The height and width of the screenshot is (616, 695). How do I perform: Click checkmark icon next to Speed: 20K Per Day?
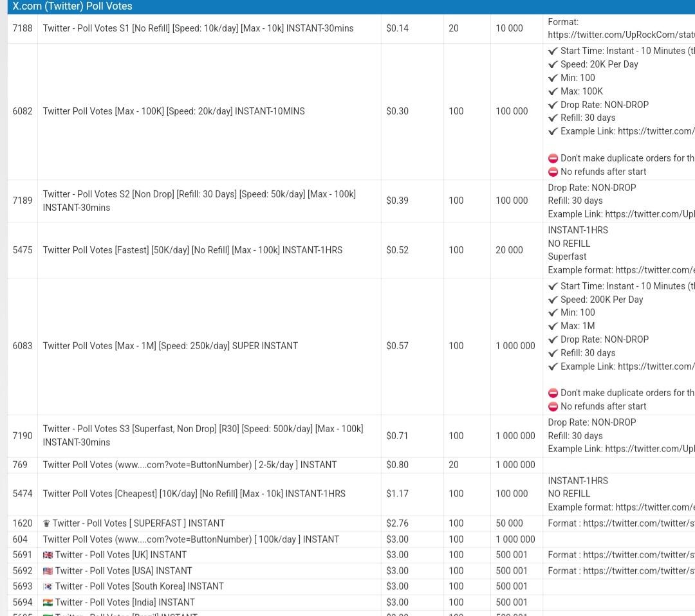point(553,64)
